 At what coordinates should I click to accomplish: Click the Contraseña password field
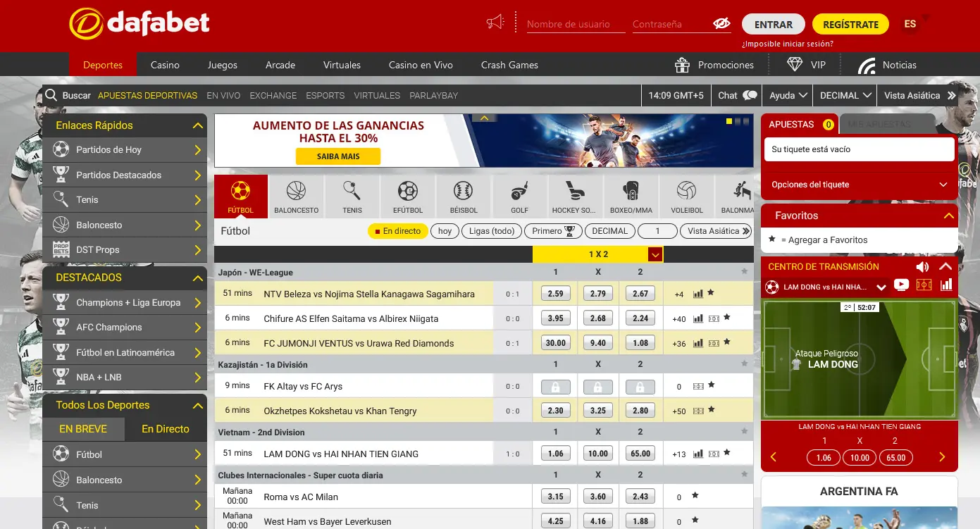pos(671,24)
